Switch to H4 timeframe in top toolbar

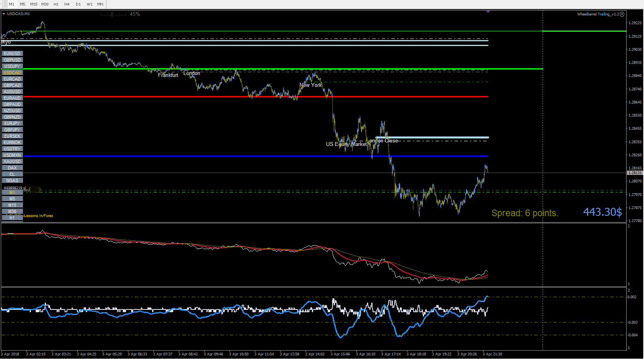click(x=67, y=4)
